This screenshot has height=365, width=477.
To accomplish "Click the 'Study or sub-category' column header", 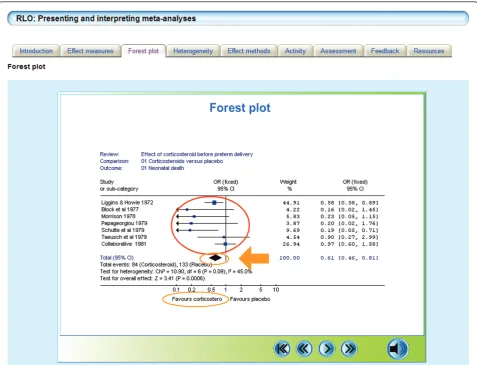I will (x=119, y=185).
